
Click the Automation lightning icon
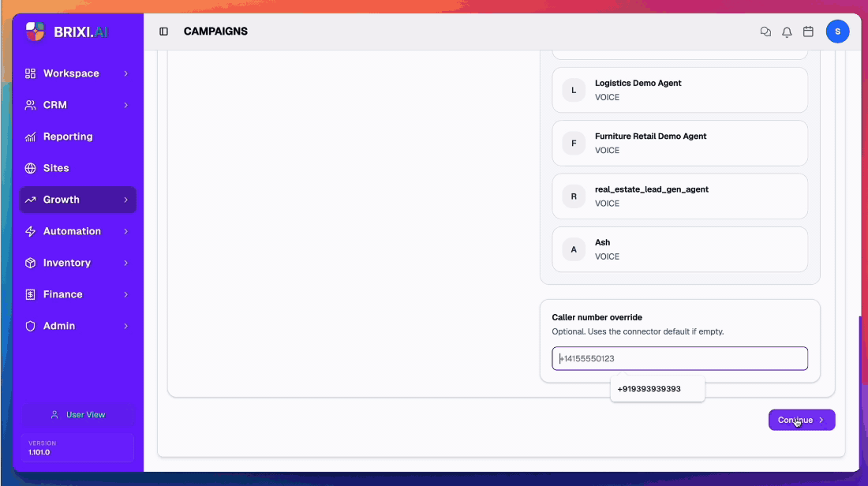31,231
